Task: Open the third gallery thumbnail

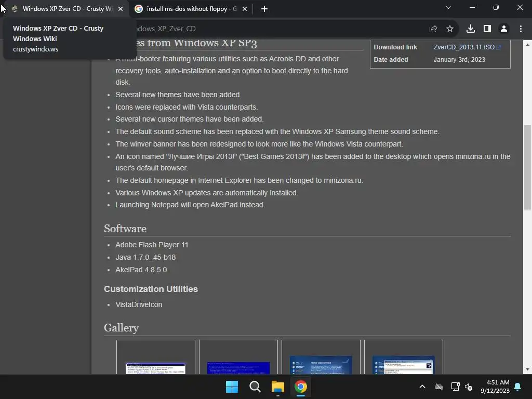Action: (321, 365)
